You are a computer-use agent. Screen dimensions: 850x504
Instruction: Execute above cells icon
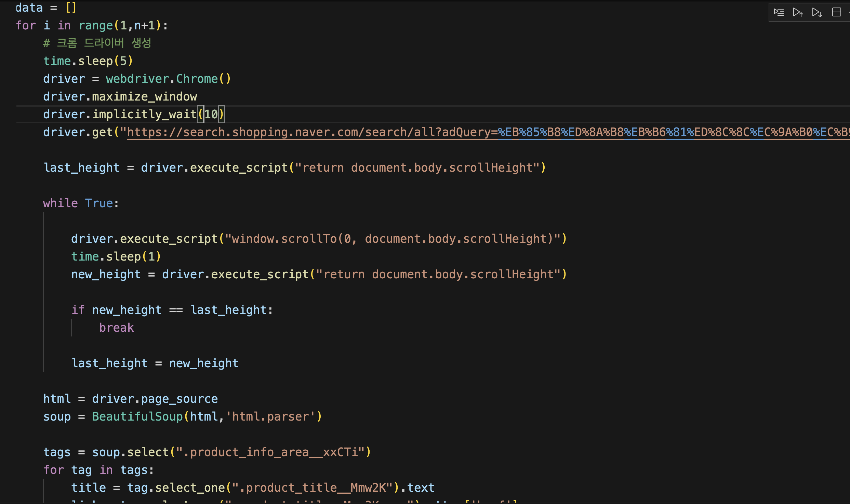click(798, 12)
